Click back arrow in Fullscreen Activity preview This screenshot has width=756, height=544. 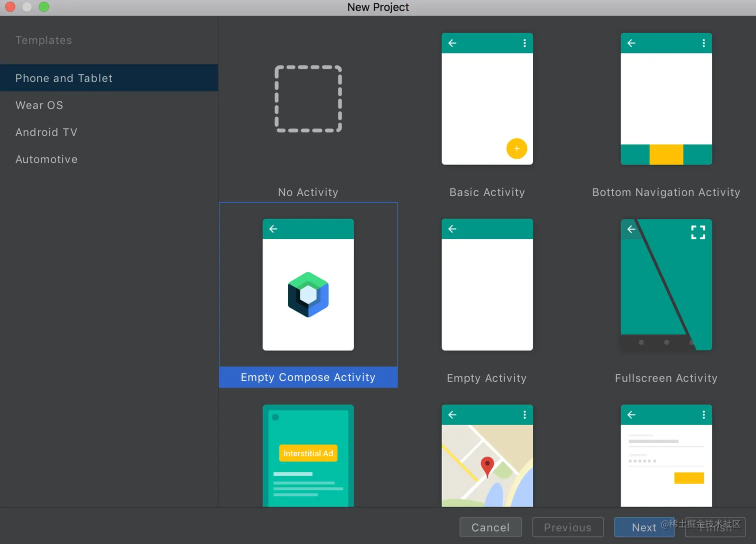[x=631, y=229]
